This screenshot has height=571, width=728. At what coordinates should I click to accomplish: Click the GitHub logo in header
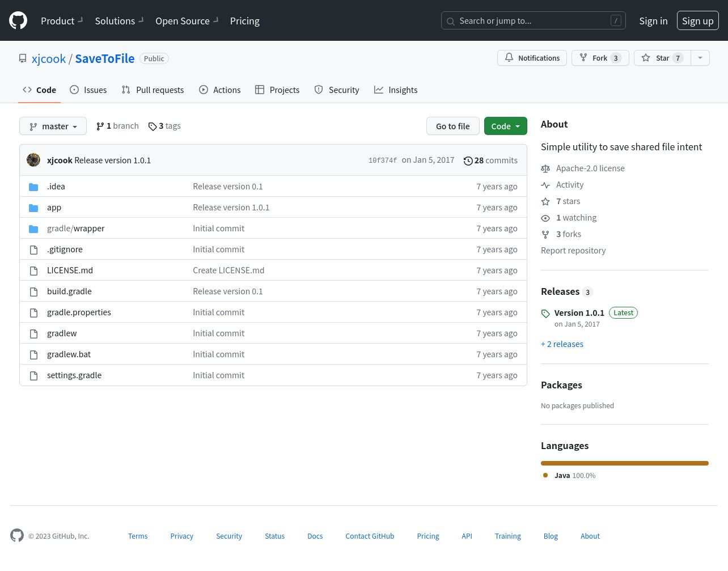point(18,21)
